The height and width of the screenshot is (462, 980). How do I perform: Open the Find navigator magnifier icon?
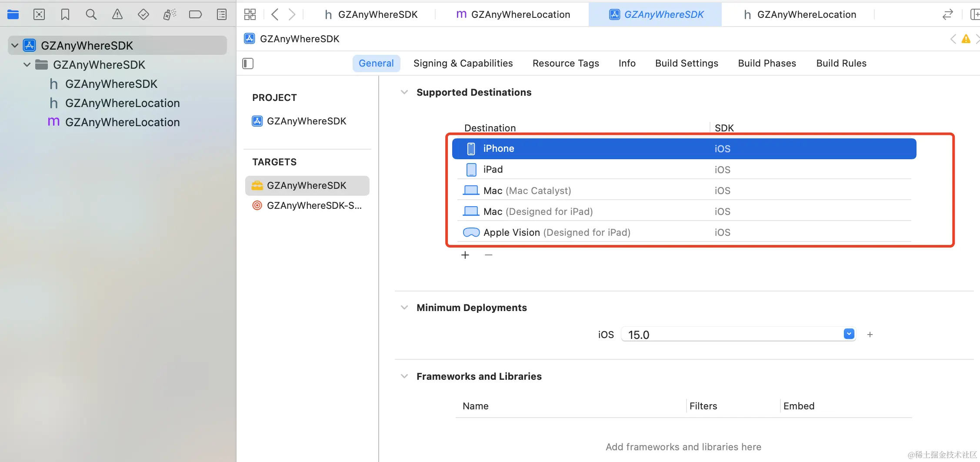[x=91, y=14]
